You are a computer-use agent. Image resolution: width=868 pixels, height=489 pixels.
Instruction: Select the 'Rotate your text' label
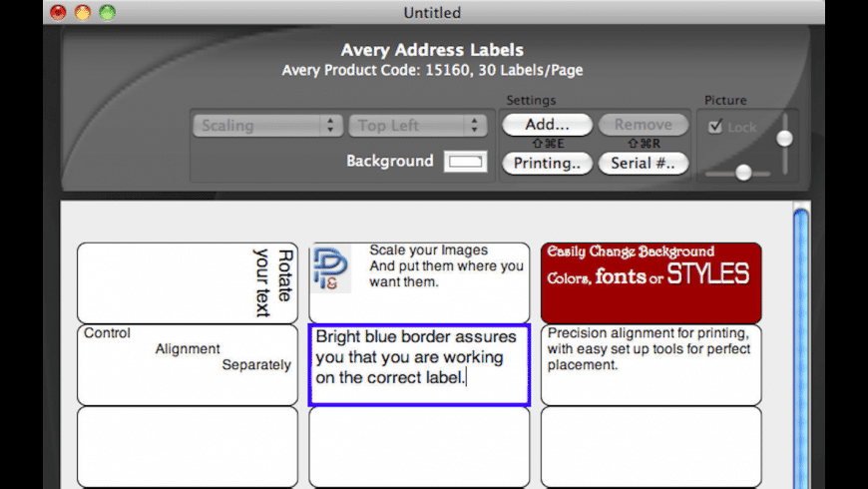pos(188,283)
